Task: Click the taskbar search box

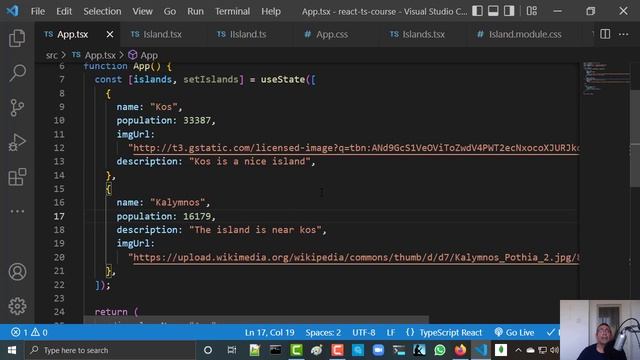Action: pyautogui.click(x=110, y=350)
